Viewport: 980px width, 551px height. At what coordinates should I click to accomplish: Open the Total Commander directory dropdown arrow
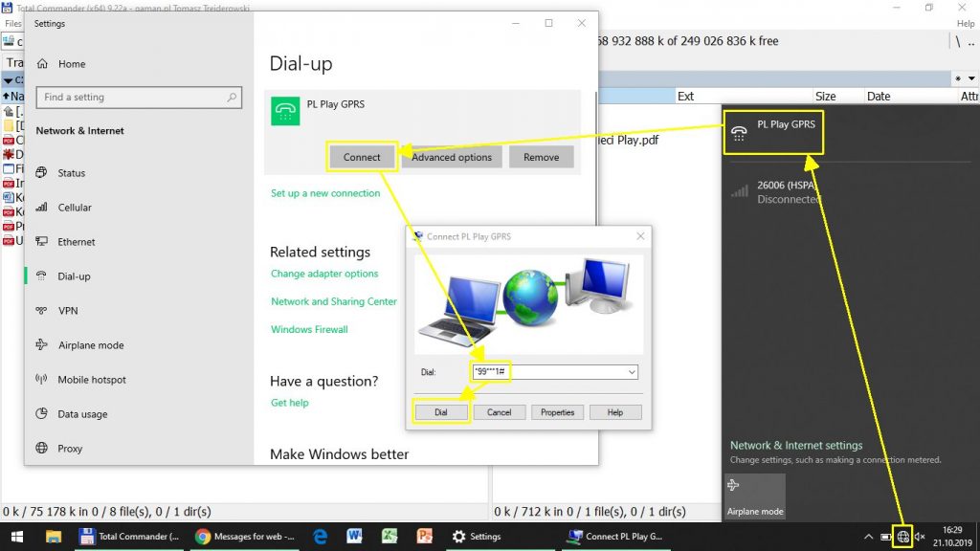pos(971,78)
